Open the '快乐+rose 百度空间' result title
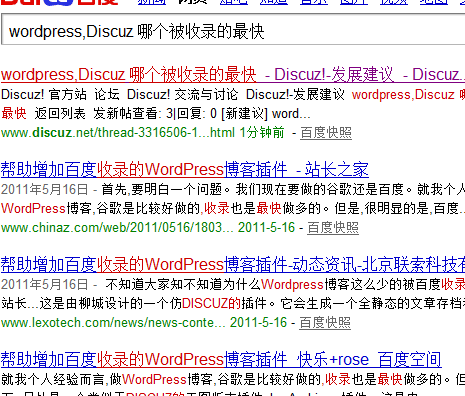The width and height of the screenshot is (465, 396). tap(221, 359)
